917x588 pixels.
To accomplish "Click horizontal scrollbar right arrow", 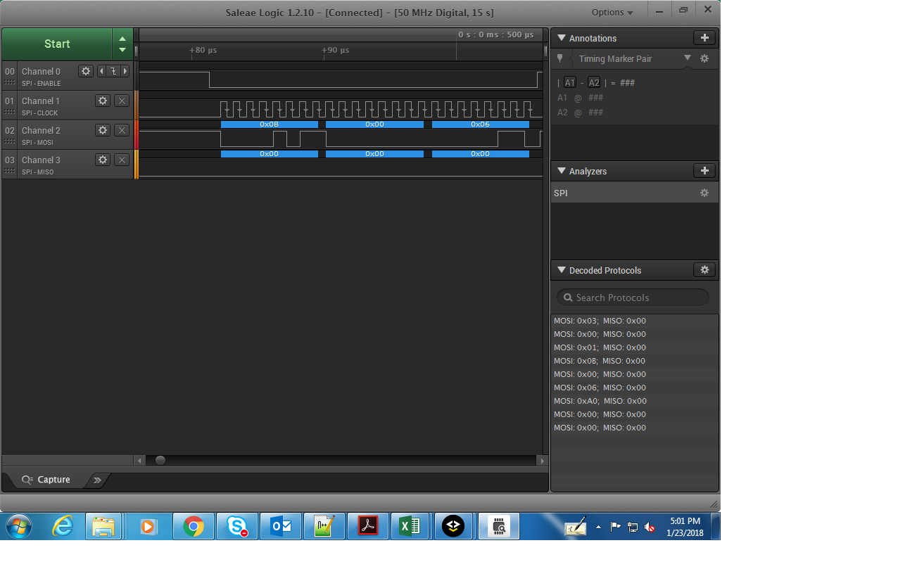I will point(542,461).
